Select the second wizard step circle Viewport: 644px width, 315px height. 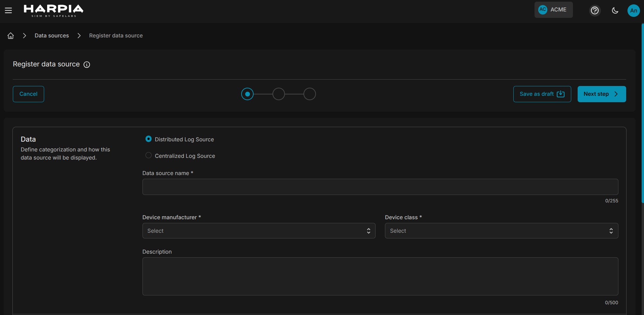[279, 94]
